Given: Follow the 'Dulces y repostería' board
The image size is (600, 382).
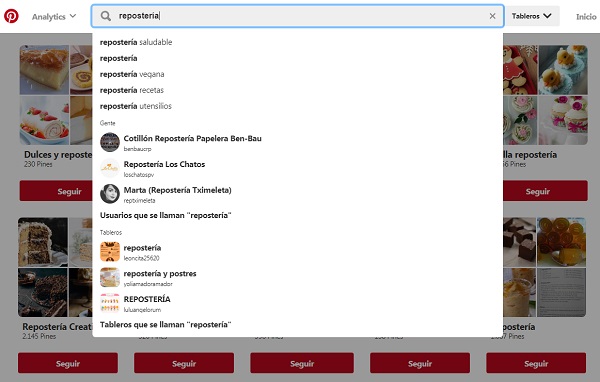Looking at the screenshot, I should (56, 191).
